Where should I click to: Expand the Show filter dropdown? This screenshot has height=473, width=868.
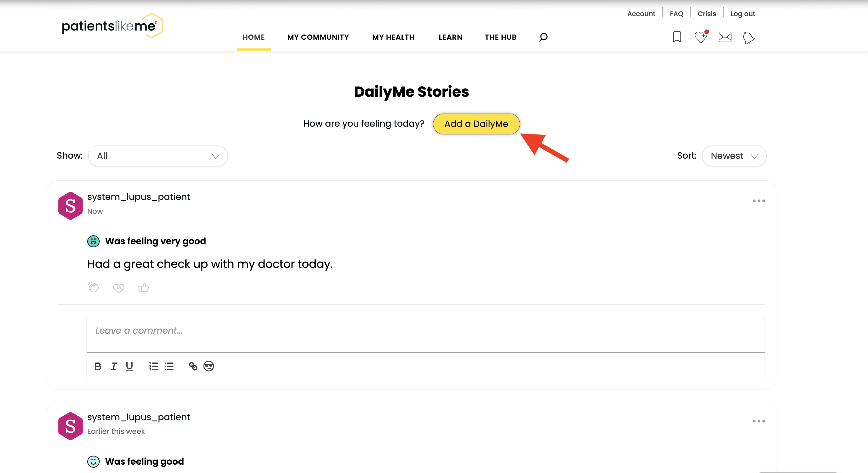pyautogui.click(x=158, y=156)
